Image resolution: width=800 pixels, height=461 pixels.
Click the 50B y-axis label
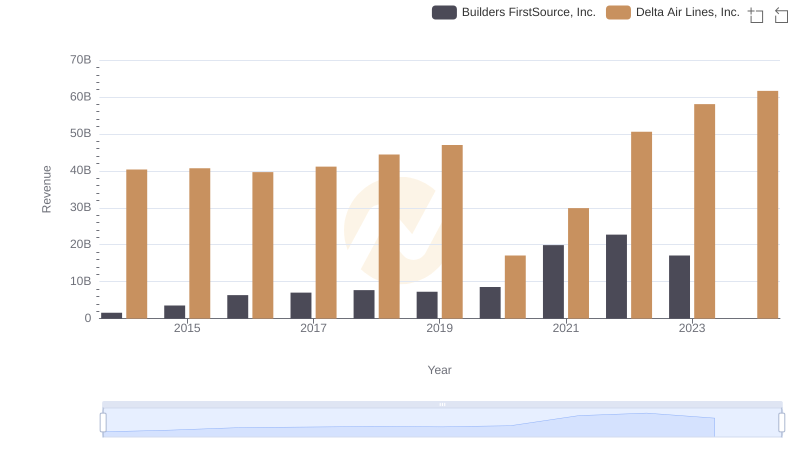tap(81, 133)
